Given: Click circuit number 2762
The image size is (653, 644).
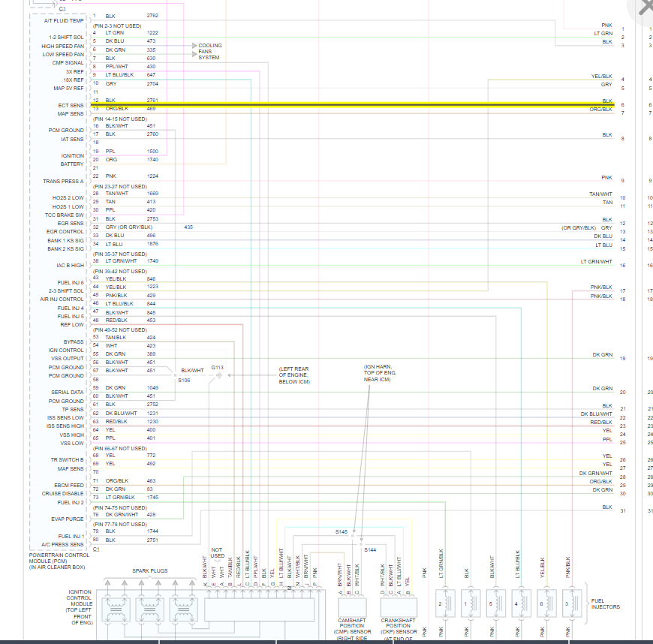Looking at the screenshot, I should click(152, 16).
